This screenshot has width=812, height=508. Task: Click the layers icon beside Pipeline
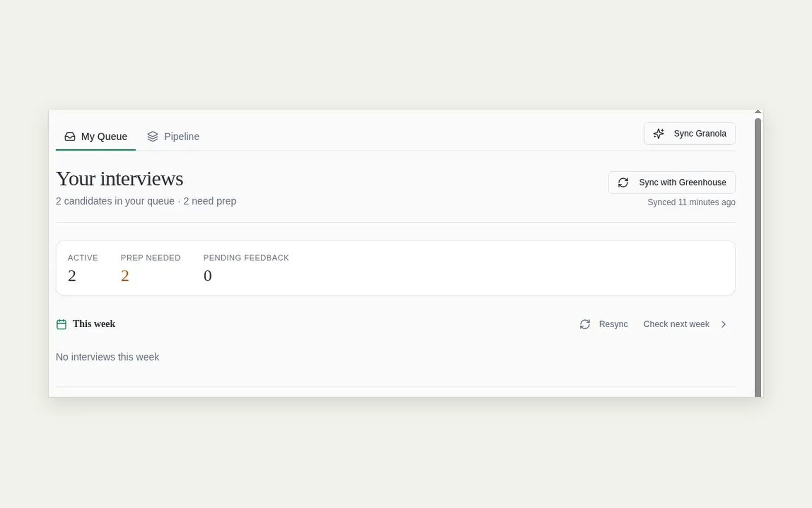[153, 137]
